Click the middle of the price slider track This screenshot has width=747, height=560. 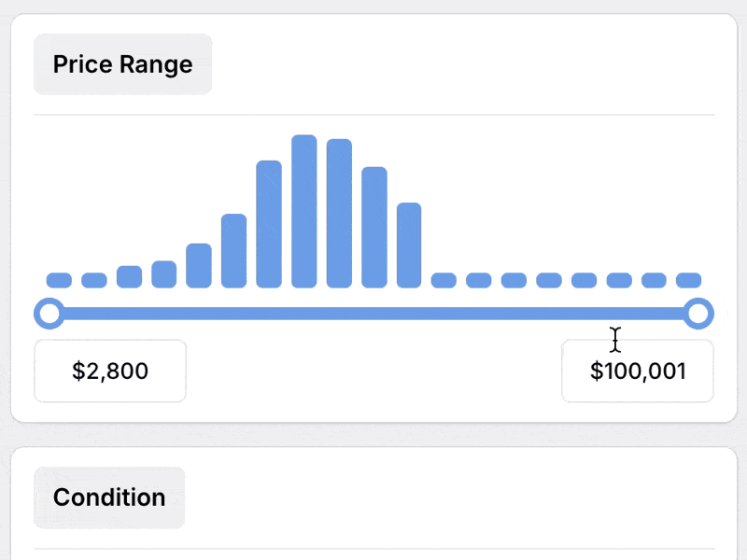(373, 314)
